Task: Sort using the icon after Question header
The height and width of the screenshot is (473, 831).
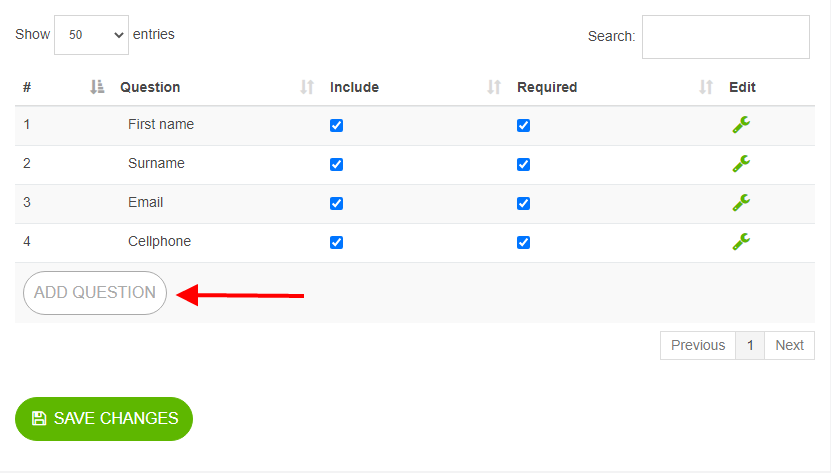Action: (307, 87)
